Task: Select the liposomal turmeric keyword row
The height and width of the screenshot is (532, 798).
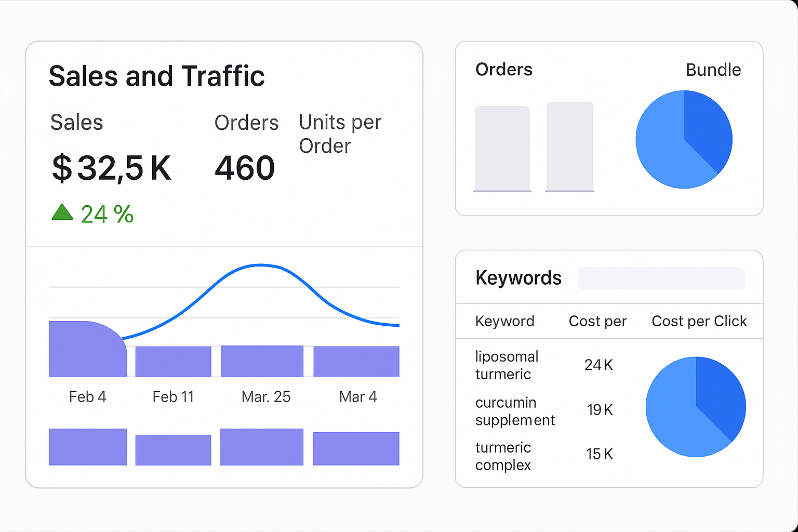Action: pyautogui.click(x=507, y=365)
